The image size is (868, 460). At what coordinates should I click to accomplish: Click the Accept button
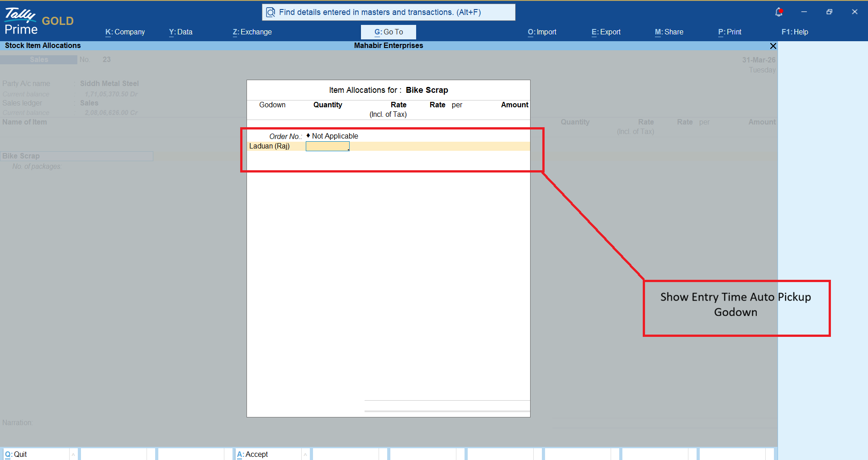268,454
